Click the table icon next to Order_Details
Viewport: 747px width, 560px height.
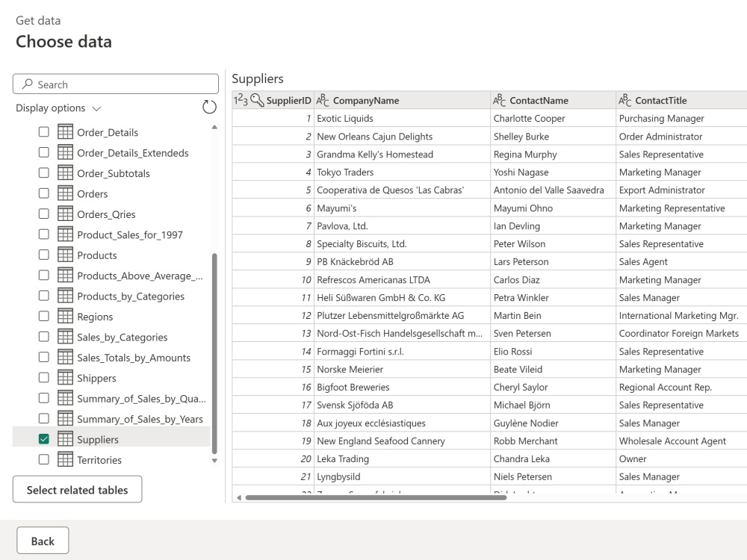pos(65,132)
